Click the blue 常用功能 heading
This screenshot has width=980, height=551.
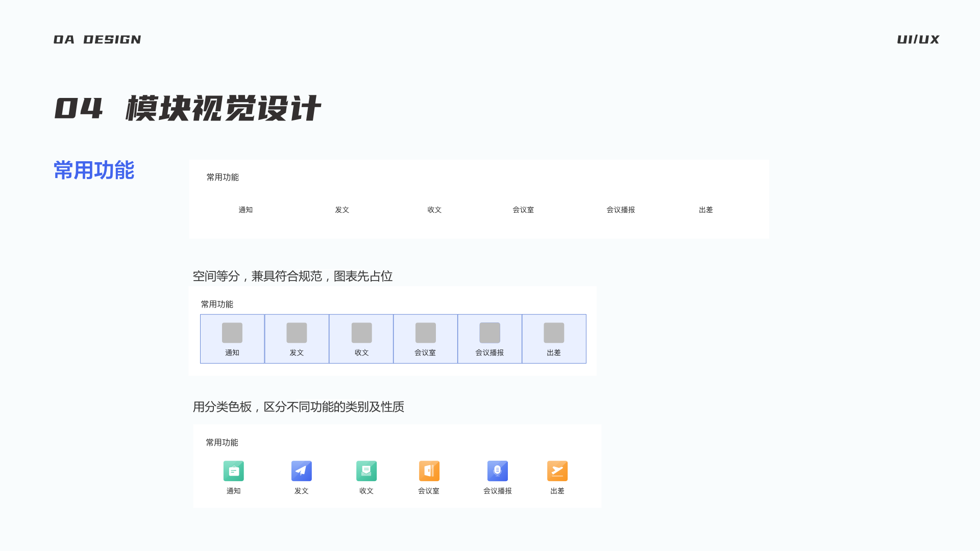click(94, 171)
